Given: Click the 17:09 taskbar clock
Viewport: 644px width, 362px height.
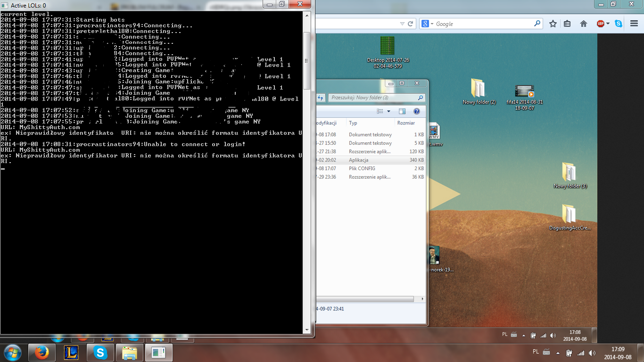Looking at the screenshot, I should click(618, 353).
